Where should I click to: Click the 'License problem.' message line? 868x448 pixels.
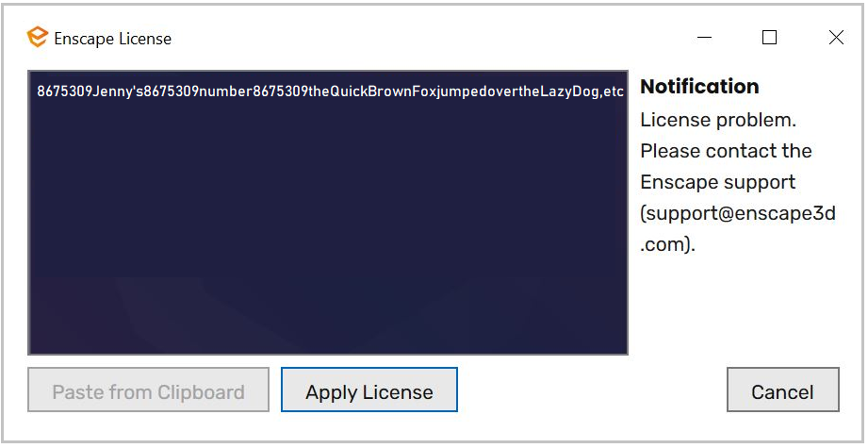[718, 120]
